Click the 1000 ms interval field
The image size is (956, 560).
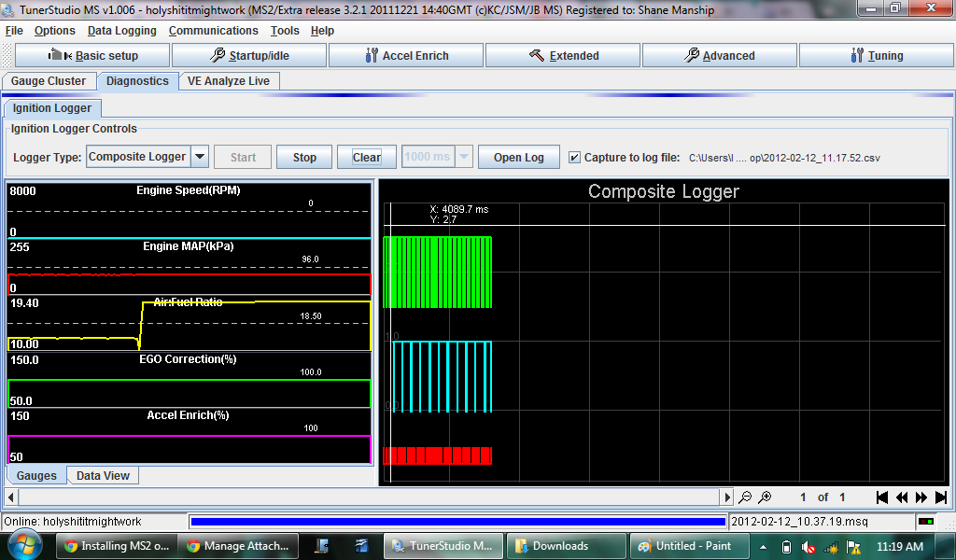click(x=429, y=157)
